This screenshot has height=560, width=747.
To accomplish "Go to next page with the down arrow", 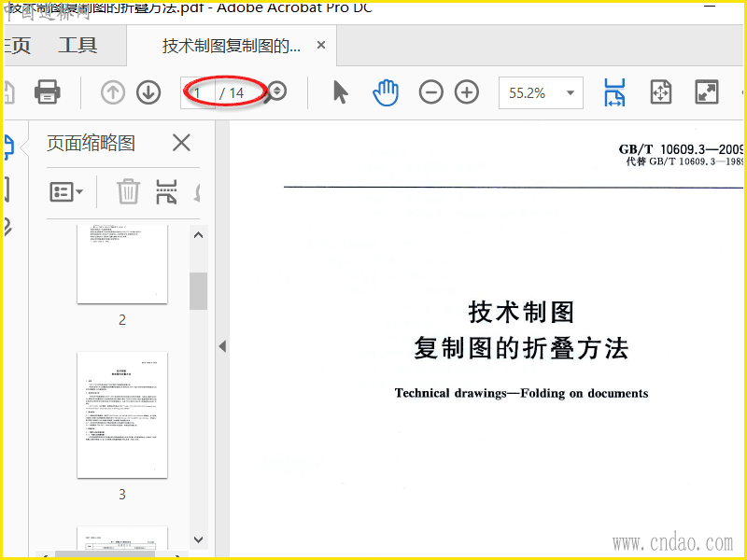I will coord(148,92).
